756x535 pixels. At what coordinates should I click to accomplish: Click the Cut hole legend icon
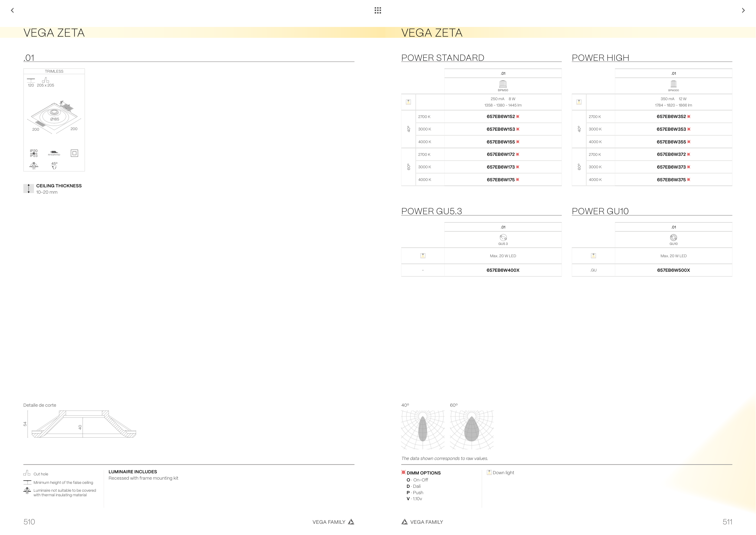[x=27, y=473]
